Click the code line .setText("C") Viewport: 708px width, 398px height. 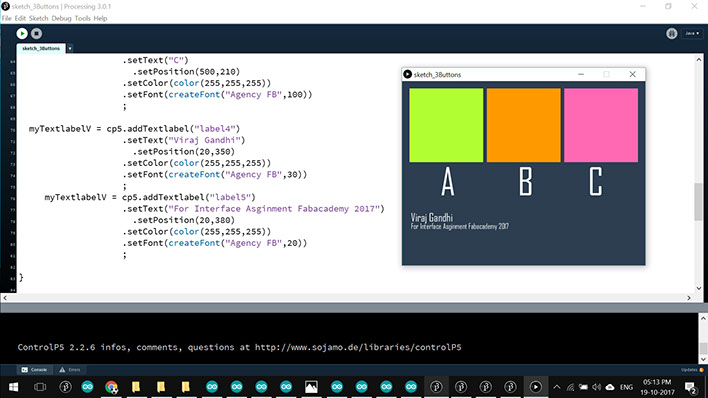155,60
